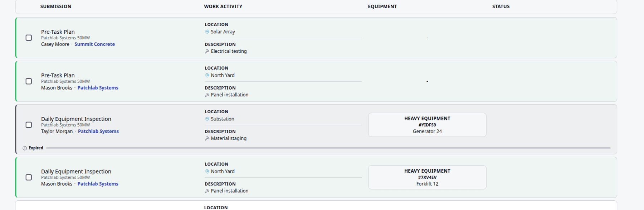Click the wrench icon beside Material staging

coord(207,139)
